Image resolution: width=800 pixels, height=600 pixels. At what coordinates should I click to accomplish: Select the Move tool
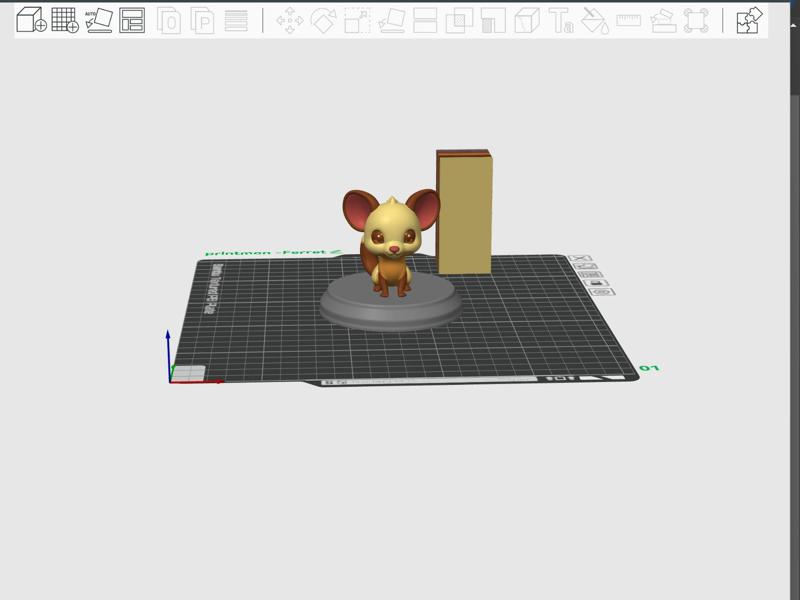coord(289,20)
